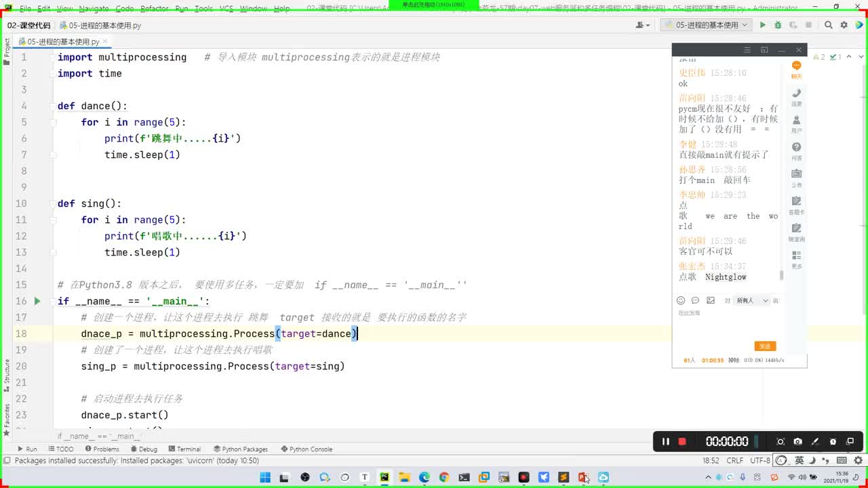Open Microsoft Edge from the taskbar
The width and height of the screenshot is (868, 488).
[x=425, y=477]
